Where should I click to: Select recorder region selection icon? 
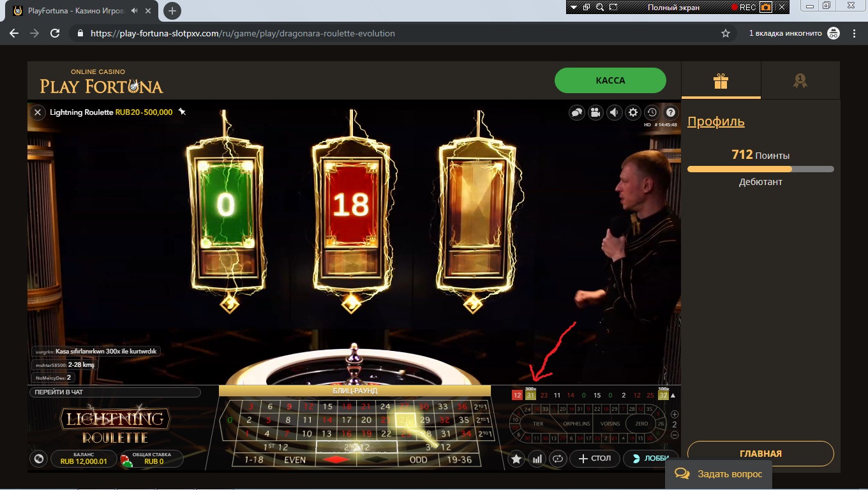coord(613,7)
